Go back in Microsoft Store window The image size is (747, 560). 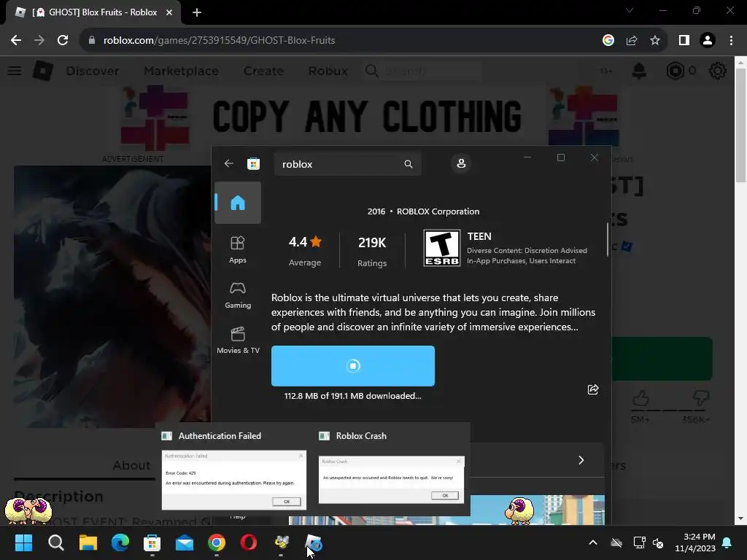[228, 164]
